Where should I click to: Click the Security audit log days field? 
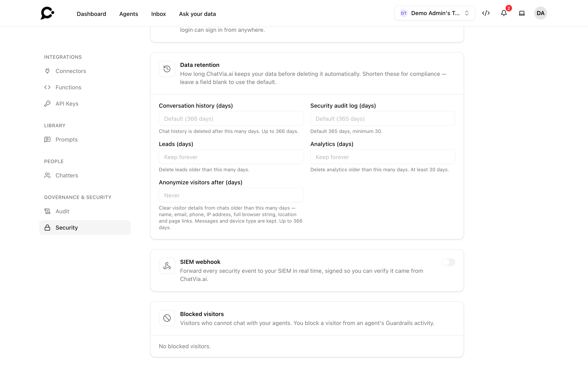point(383,118)
